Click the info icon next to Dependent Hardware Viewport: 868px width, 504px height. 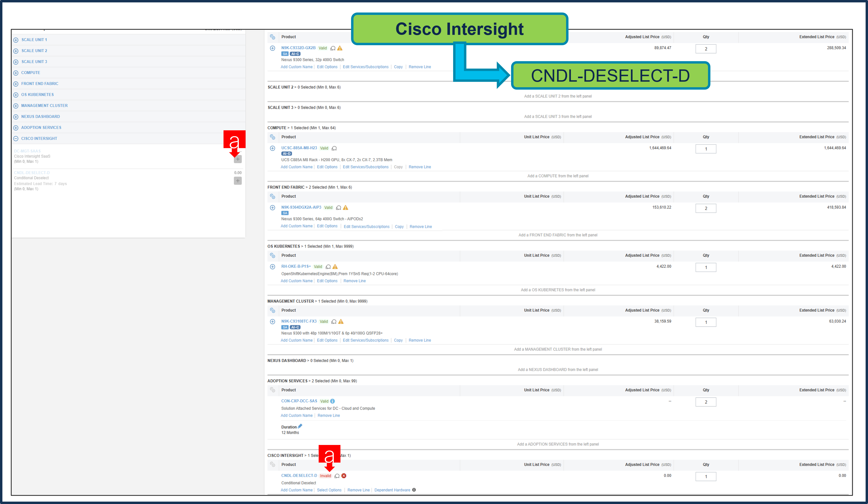414,490
